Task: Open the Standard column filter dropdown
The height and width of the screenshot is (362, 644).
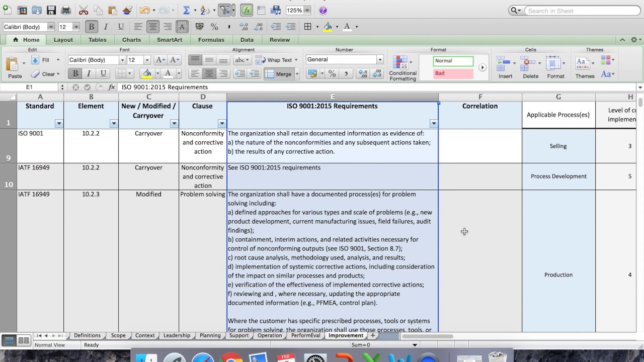Action: (x=59, y=123)
